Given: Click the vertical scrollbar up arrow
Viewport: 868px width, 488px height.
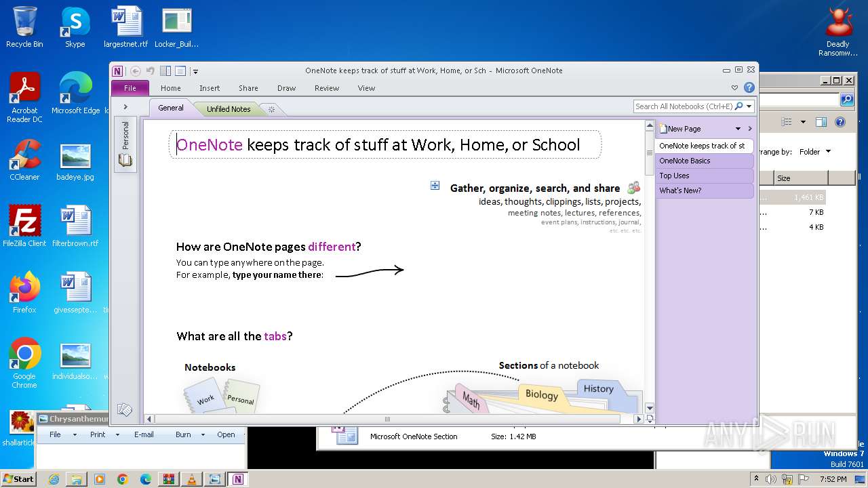Looking at the screenshot, I should click(650, 126).
